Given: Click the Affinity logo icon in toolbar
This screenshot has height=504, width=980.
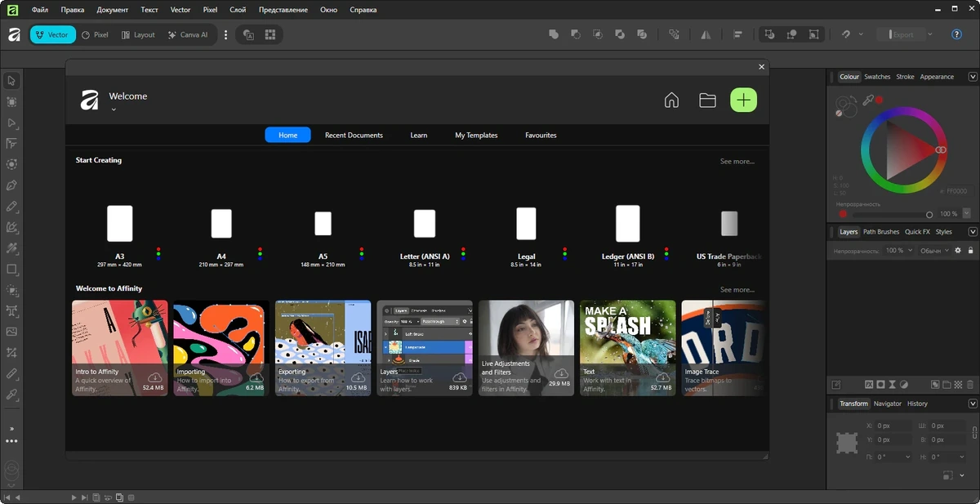Looking at the screenshot, I should (14, 35).
